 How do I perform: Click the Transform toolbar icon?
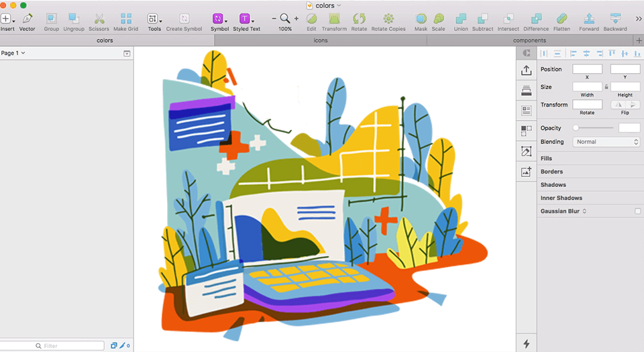pyautogui.click(x=334, y=19)
